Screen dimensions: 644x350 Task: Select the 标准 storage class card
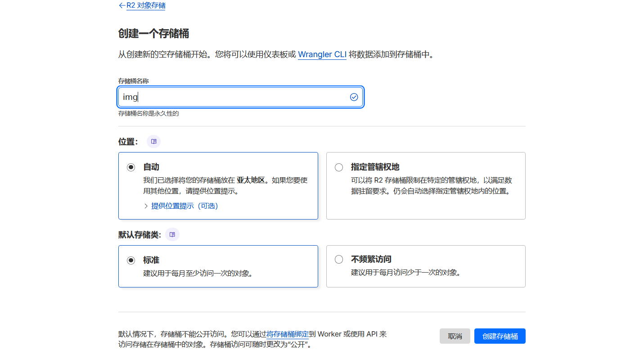pyautogui.click(x=218, y=266)
